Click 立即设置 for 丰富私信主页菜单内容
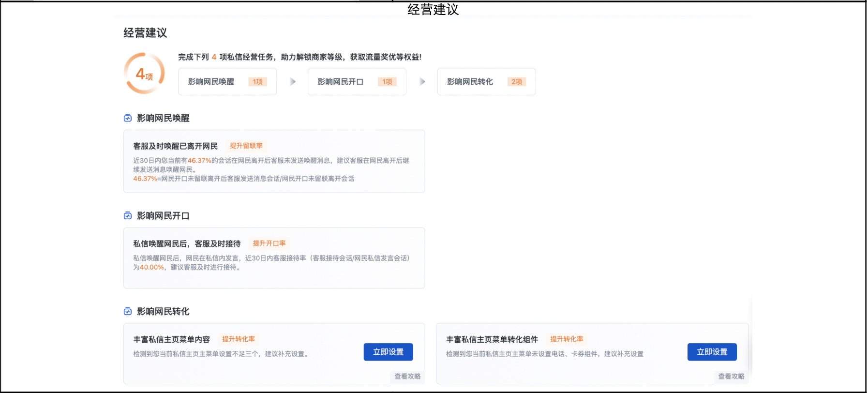This screenshot has width=868, height=393. point(388,352)
